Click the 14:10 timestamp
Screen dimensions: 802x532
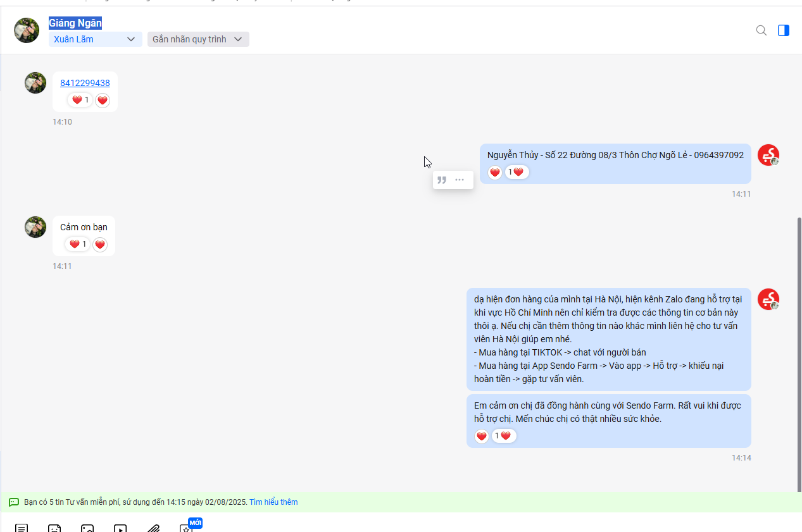pyautogui.click(x=62, y=122)
